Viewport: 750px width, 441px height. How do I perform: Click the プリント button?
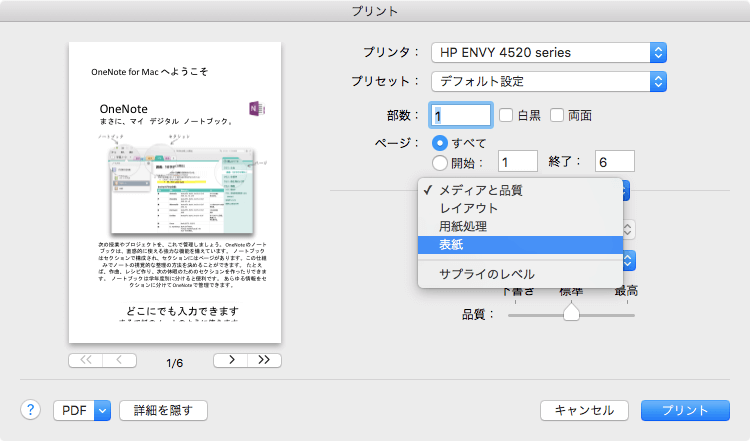click(x=685, y=410)
